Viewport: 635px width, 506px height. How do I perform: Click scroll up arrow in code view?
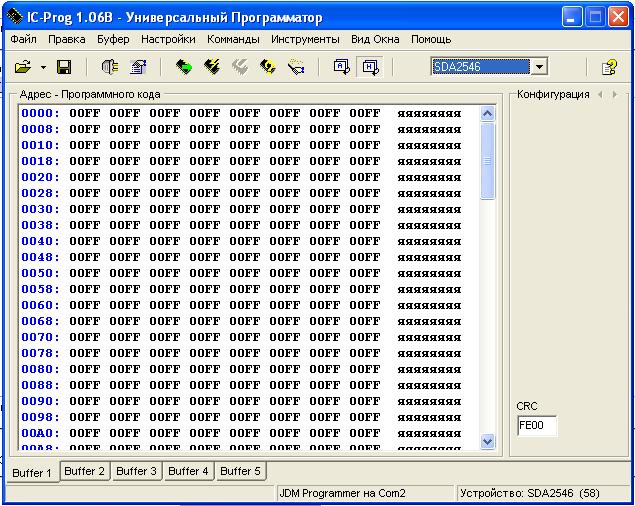click(487, 114)
